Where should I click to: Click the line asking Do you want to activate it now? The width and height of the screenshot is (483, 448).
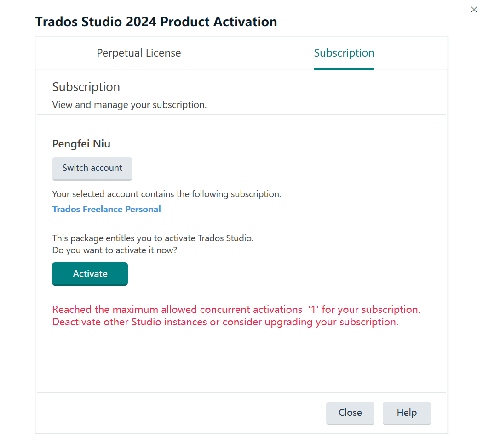[x=115, y=250]
